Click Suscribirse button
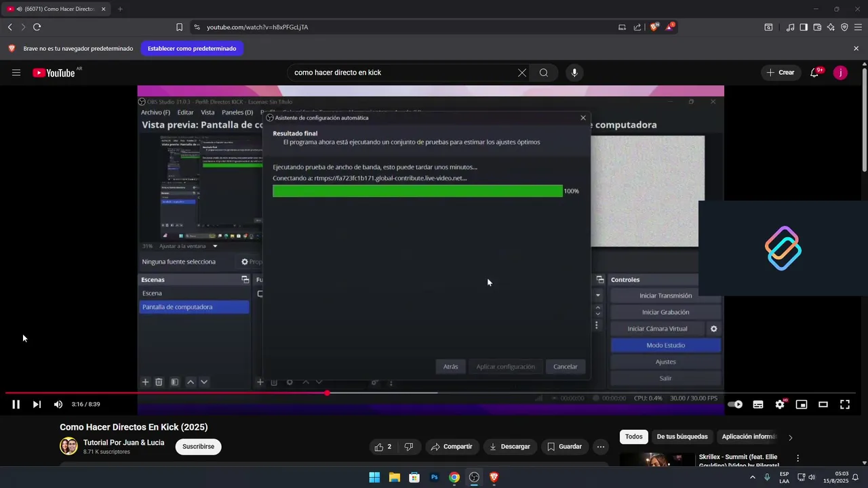Viewport: 868px width, 488px height. 198,447
